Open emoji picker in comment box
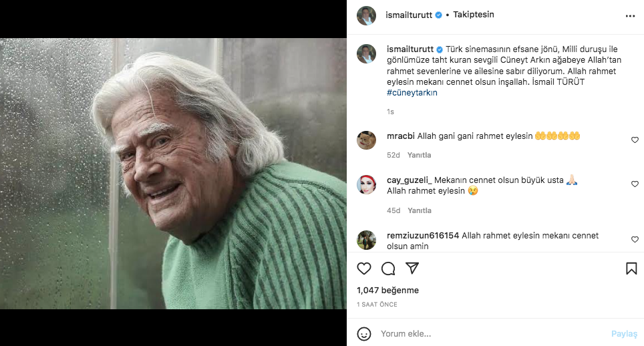Viewport: 644px width, 346px height. 364,333
